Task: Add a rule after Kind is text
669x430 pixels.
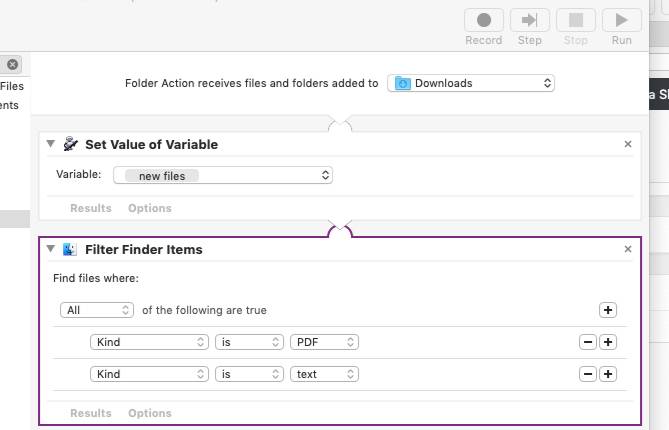Action: [608, 374]
